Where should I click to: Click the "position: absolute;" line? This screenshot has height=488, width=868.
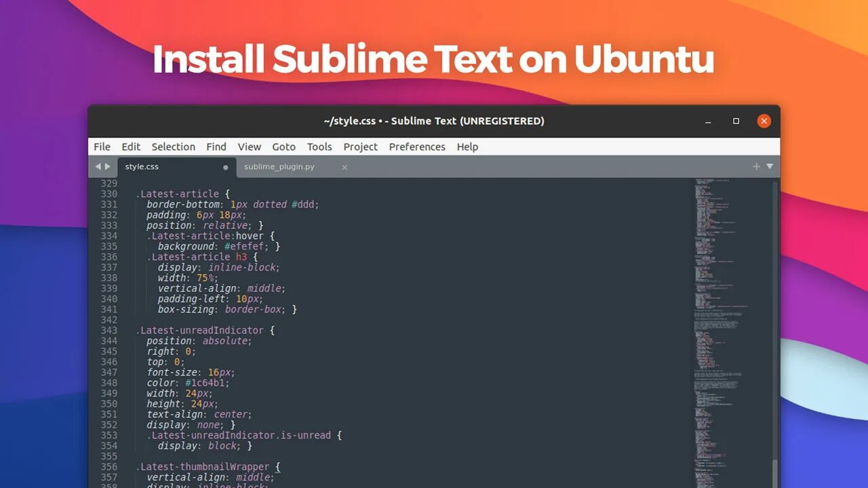tap(199, 341)
